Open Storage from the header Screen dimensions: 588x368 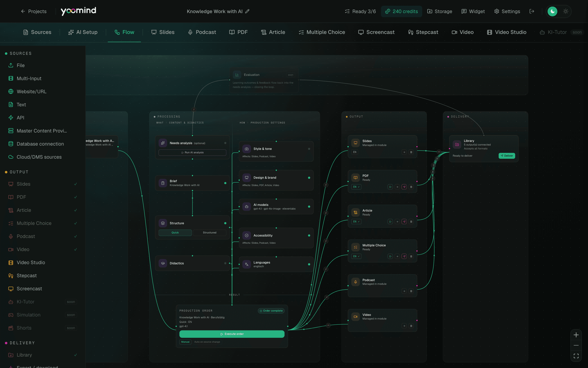440,11
